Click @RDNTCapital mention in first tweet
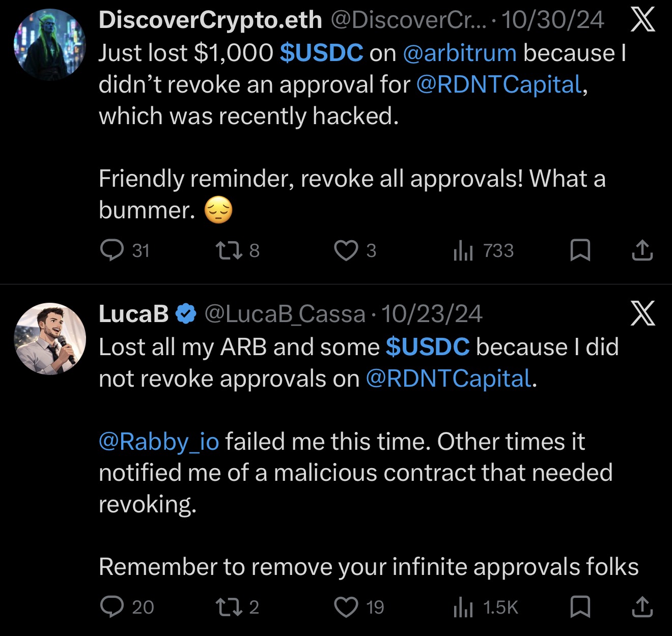This screenshot has width=672, height=636. point(499,84)
